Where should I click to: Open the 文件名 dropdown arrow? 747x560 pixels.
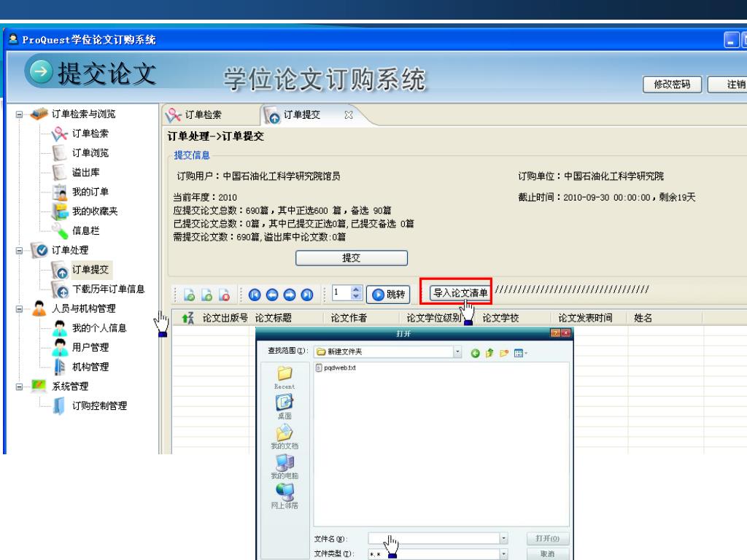tap(503, 539)
